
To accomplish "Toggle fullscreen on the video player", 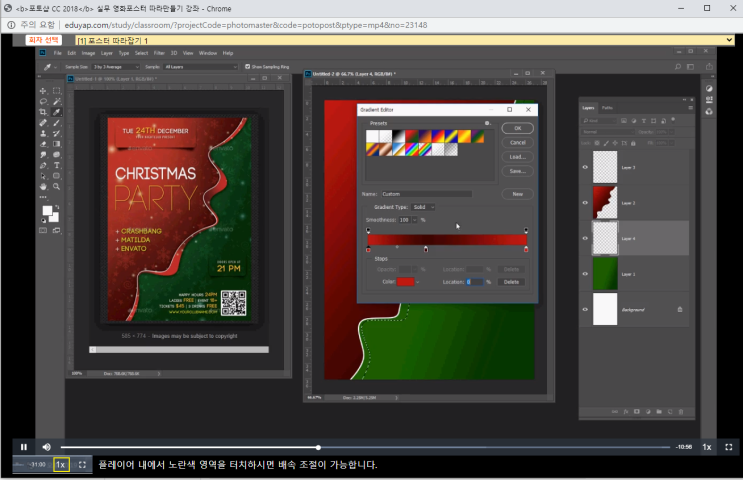I will 729,447.
